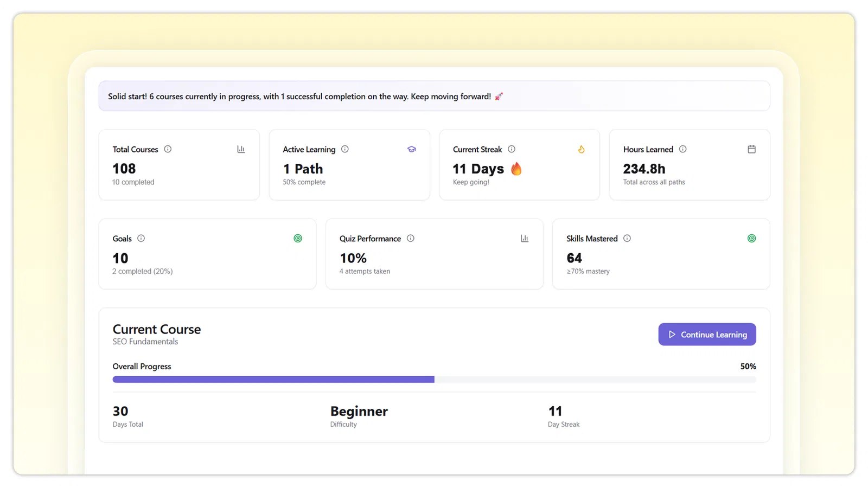Click the "Beginner" difficulty value

(359, 412)
